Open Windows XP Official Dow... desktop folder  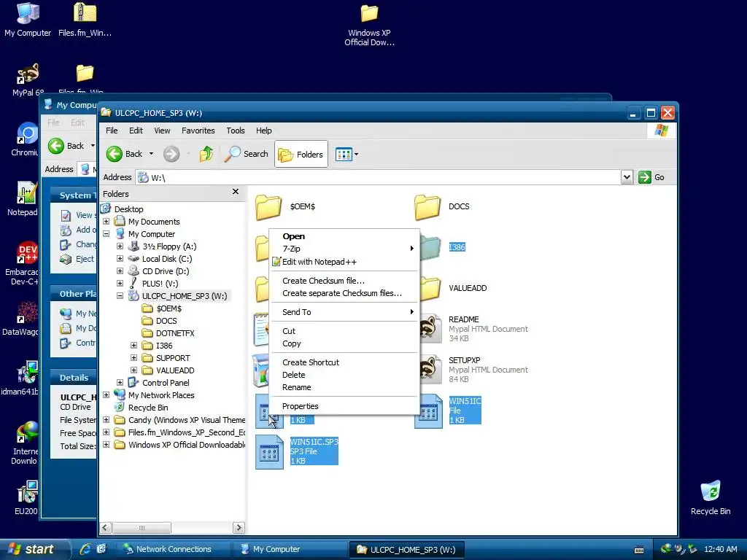click(x=369, y=25)
